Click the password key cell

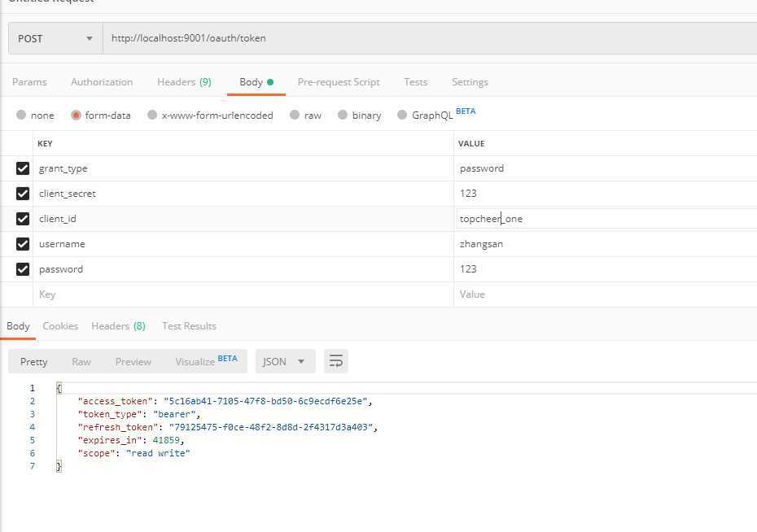pos(243,268)
